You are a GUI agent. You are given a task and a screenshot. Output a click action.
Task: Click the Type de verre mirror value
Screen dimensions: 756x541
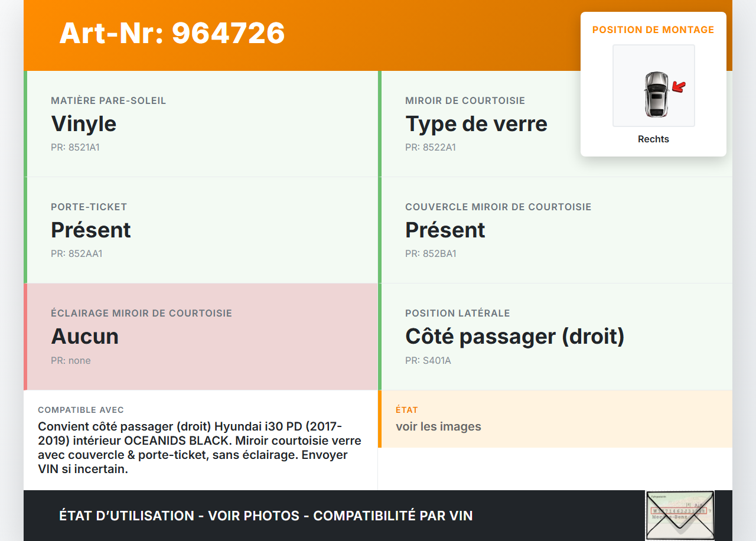tap(476, 124)
